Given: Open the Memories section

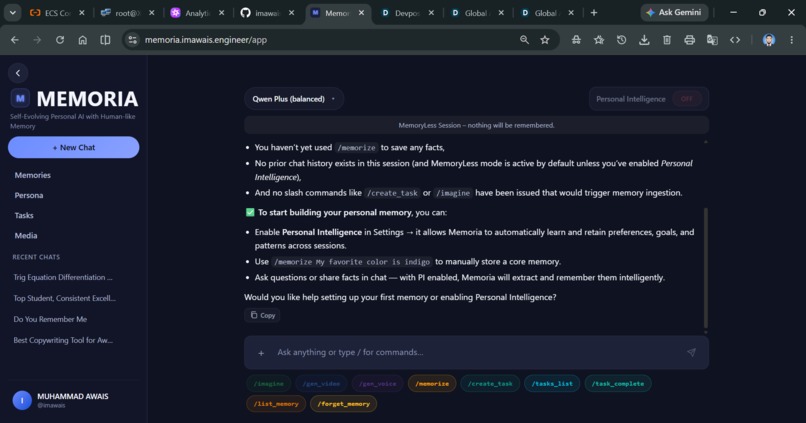Looking at the screenshot, I should [32, 175].
